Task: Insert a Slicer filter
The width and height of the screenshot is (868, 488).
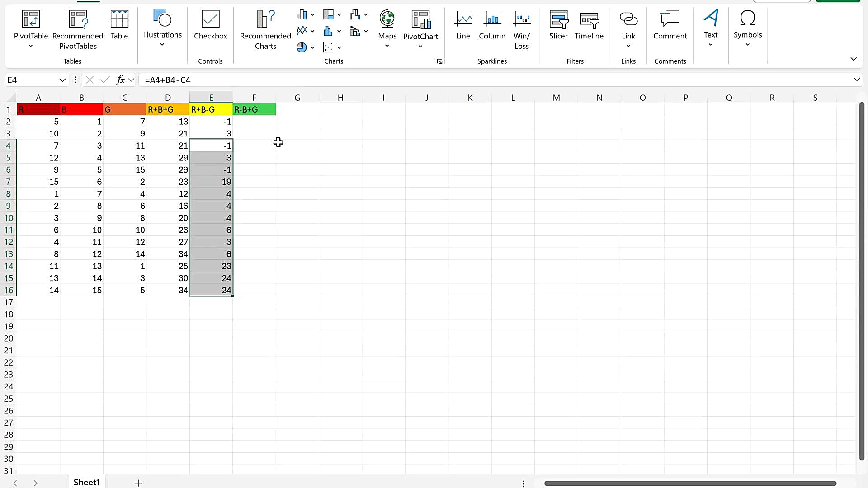Action: [558, 25]
